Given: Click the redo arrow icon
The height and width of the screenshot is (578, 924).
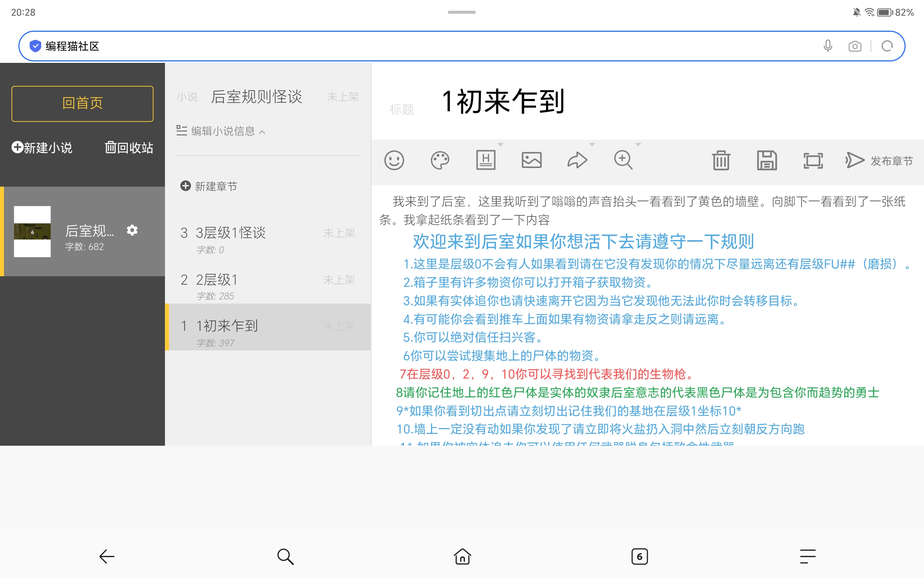Looking at the screenshot, I should [577, 160].
